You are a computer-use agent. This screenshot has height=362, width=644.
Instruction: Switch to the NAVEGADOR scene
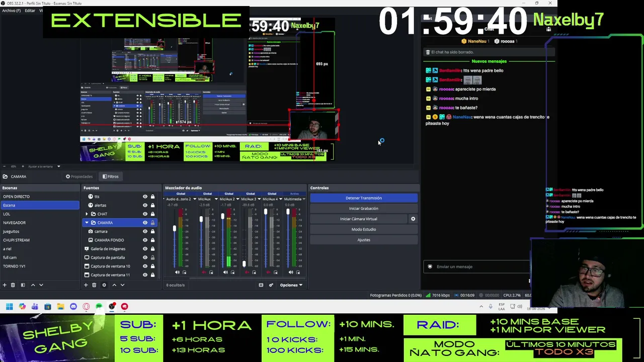pos(14,223)
